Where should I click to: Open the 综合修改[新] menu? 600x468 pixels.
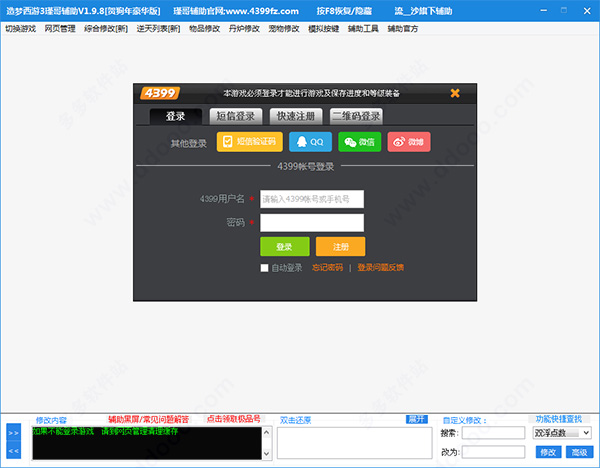(106, 29)
